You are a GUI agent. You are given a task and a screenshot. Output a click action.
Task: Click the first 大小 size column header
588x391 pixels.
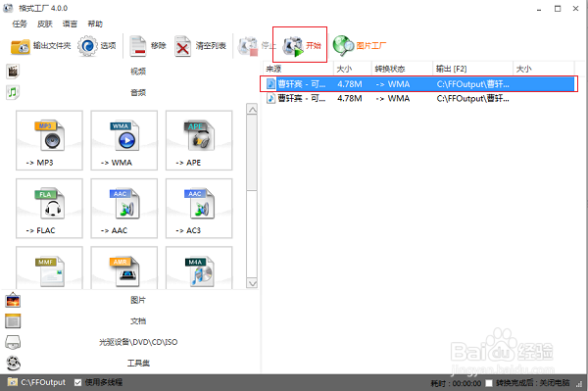click(353, 69)
